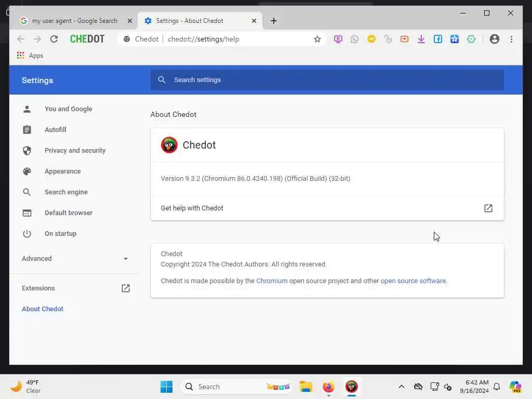Screen dimensions: 532x399
Task: Click the Chedot taskbar icon
Action: point(352,387)
